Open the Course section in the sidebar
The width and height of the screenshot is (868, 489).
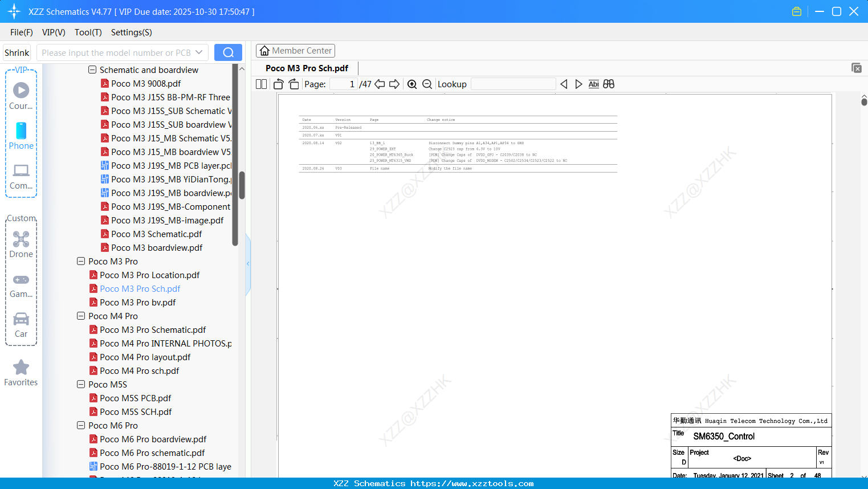(21, 96)
